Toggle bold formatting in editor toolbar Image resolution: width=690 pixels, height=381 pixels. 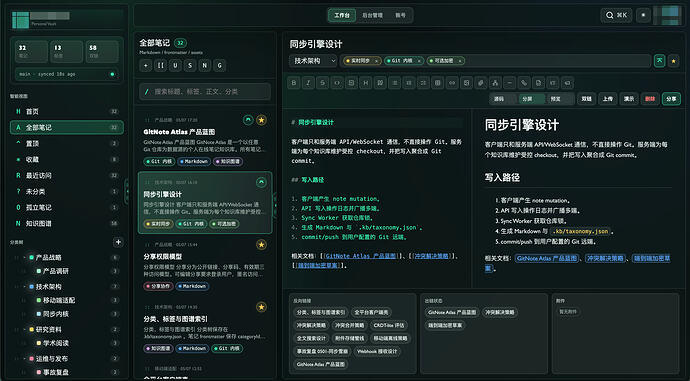click(294, 83)
